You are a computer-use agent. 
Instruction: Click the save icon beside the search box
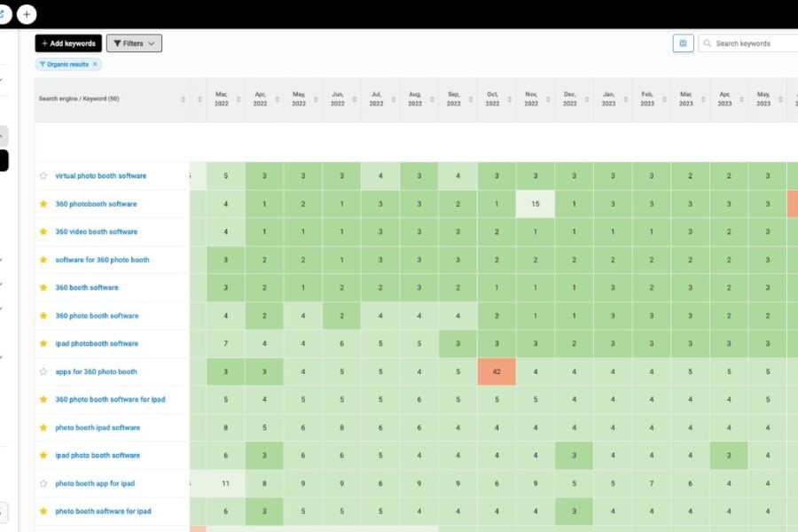pyautogui.click(x=683, y=43)
